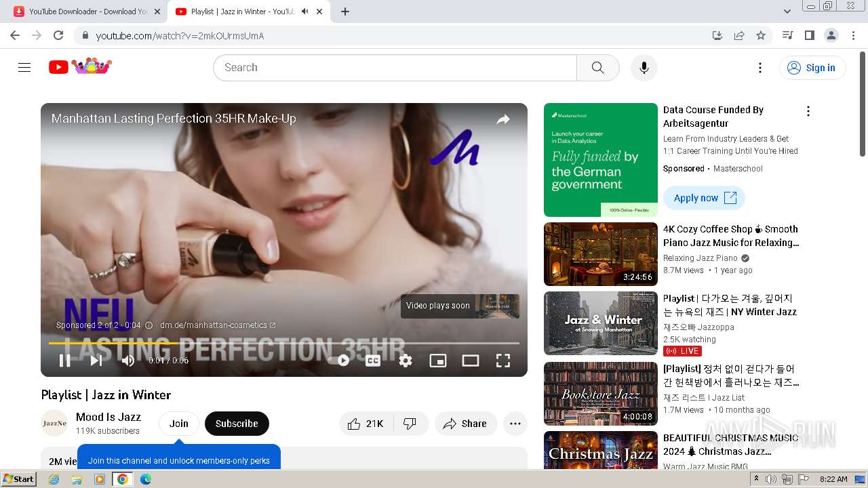
Task: Mute the player volume speaker icon
Action: pos(127,361)
